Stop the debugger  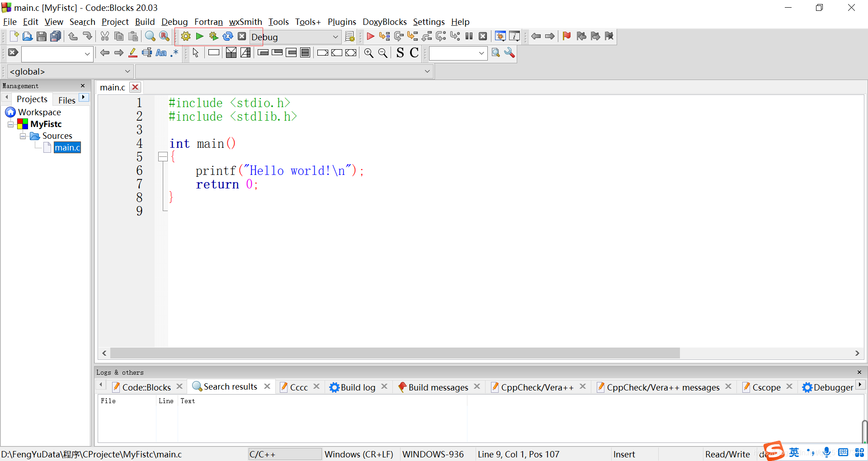tap(483, 36)
